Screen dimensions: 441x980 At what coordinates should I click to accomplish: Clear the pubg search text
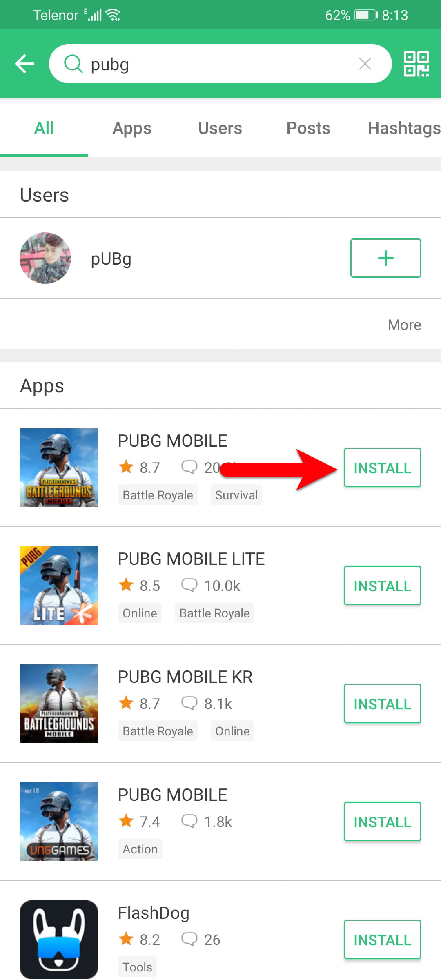coord(365,64)
